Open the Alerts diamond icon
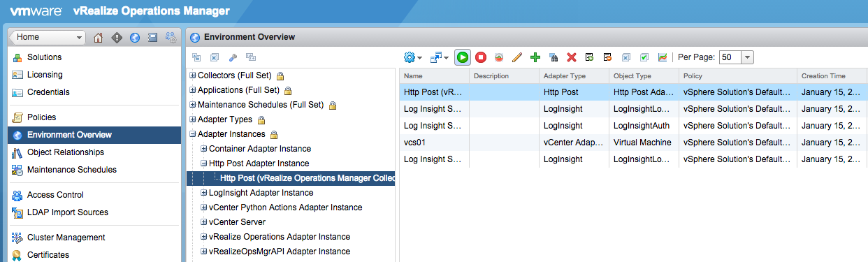Viewport: 868px width, 262px height. (x=117, y=38)
